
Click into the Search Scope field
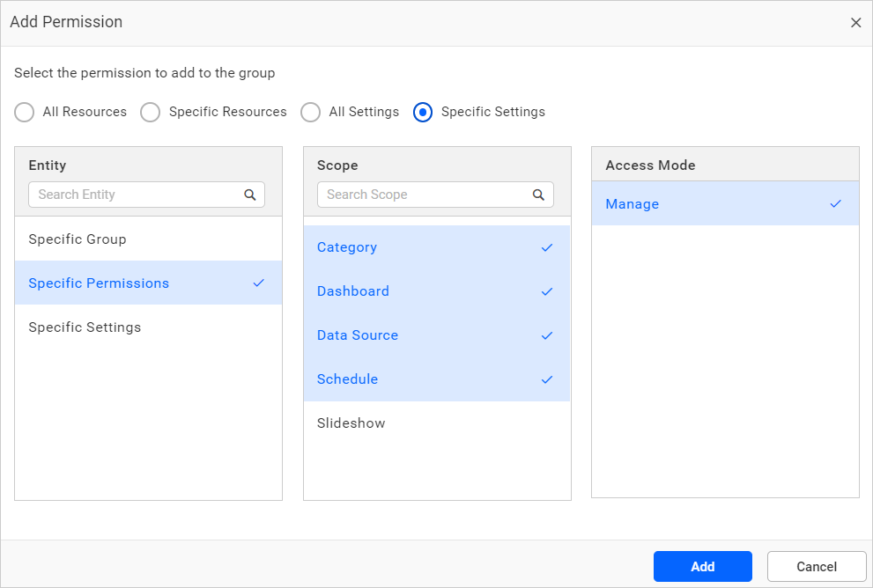point(425,195)
